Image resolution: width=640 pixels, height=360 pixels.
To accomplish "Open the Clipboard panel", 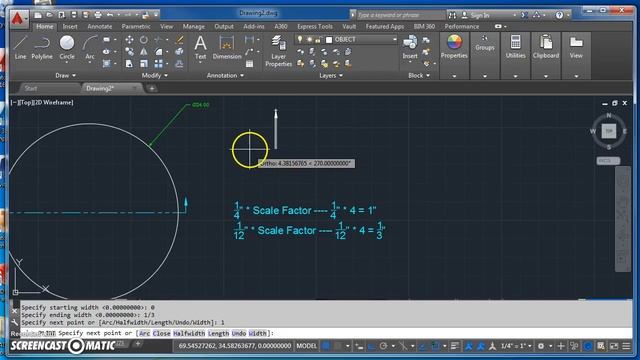I will pos(546,47).
